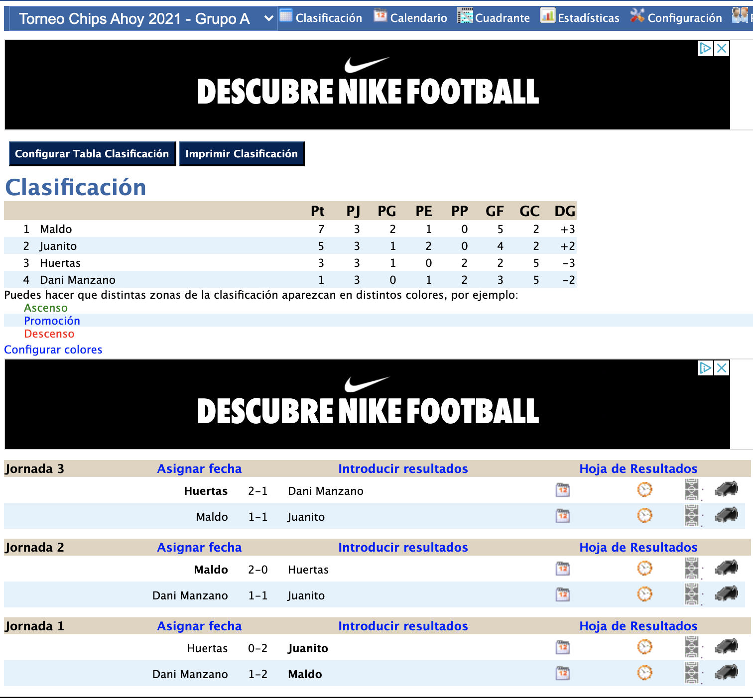
Task: Click clock icon for Huertas 2-1 Dani Manzano
Action: [644, 490]
